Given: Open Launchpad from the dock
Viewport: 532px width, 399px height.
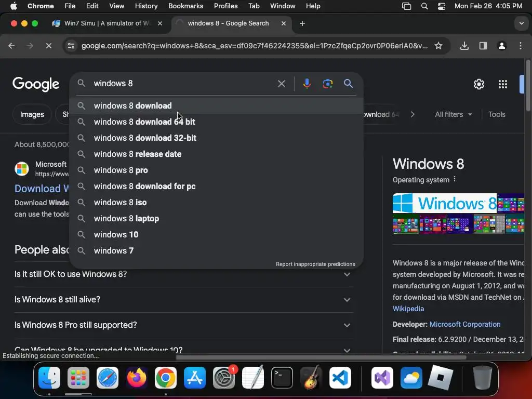Looking at the screenshot, I should coord(78,378).
